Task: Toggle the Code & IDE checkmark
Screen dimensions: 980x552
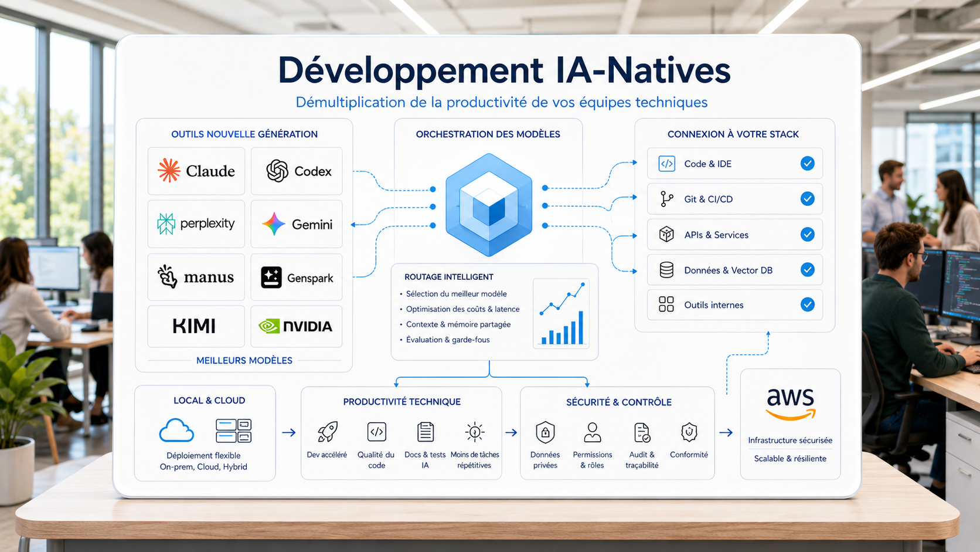Action: coord(808,164)
